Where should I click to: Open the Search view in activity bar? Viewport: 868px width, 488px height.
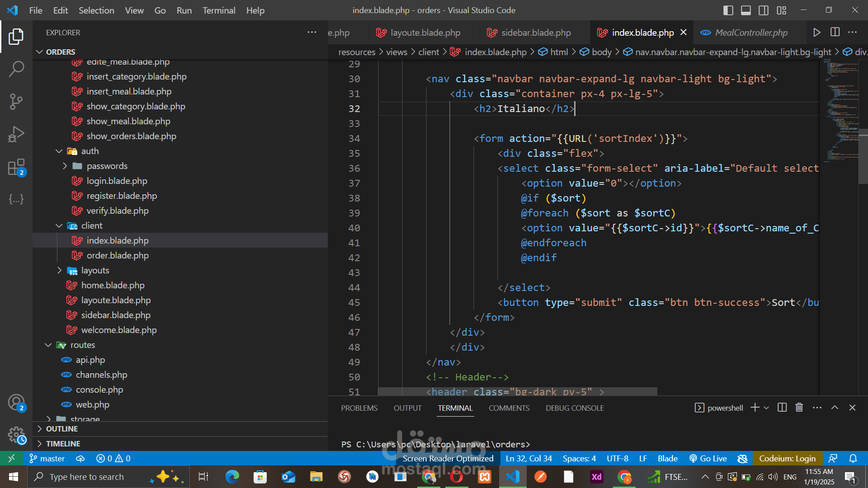[16, 69]
